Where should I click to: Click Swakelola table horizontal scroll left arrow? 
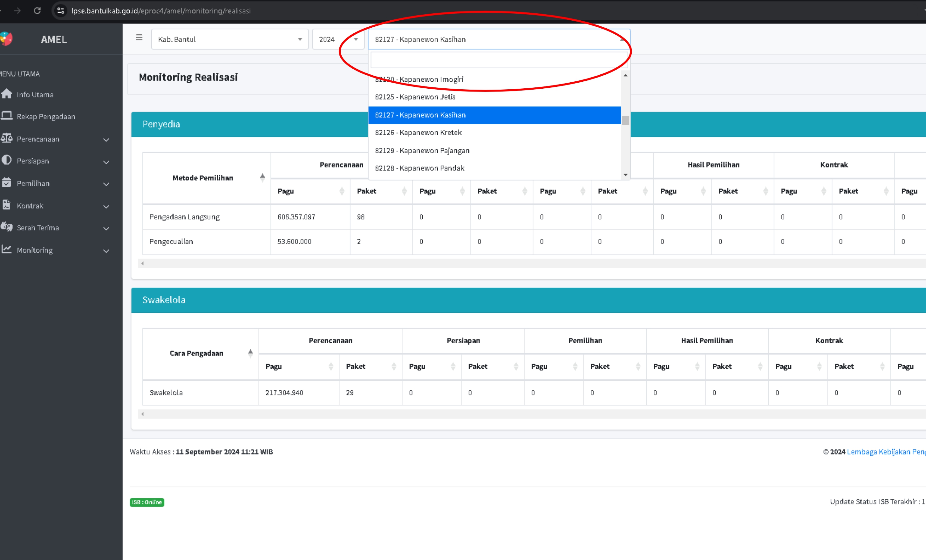click(x=142, y=414)
